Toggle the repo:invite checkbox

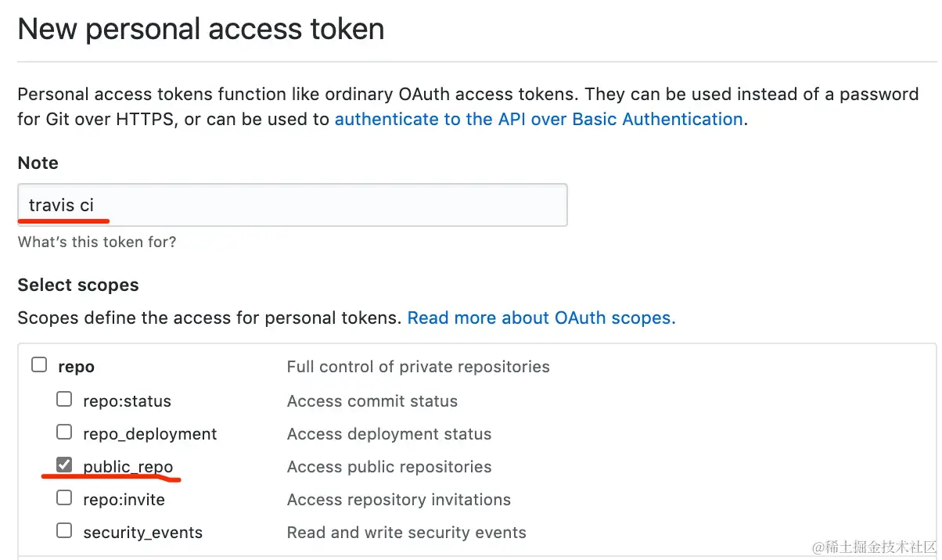pyautogui.click(x=64, y=498)
